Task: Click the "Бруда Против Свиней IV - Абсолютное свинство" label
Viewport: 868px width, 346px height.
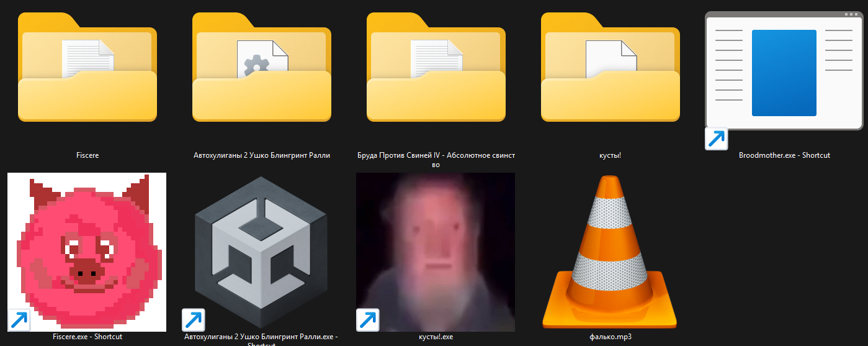Action: [x=436, y=160]
